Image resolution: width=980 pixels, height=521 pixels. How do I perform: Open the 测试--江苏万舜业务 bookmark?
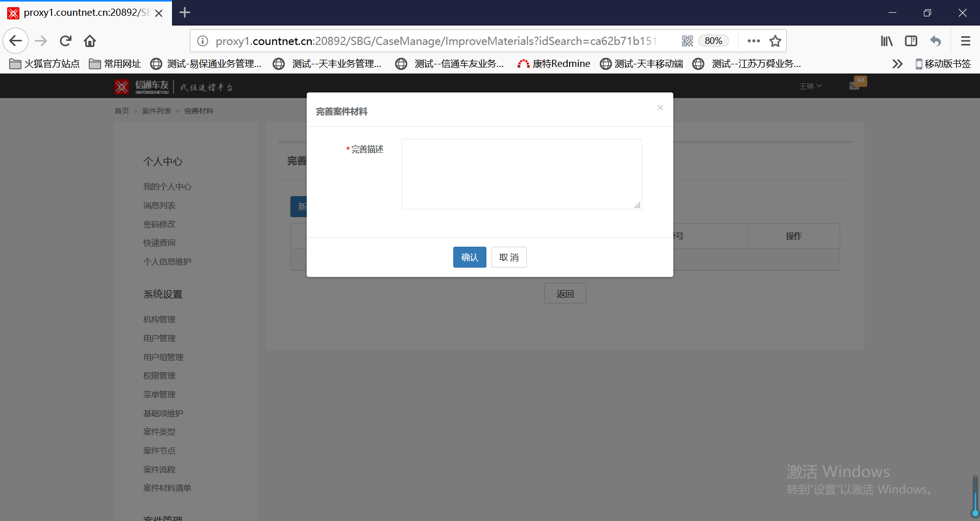[x=747, y=63]
